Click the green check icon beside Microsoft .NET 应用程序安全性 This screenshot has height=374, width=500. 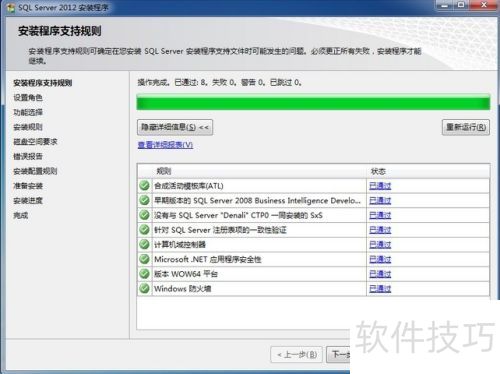[144, 259]
